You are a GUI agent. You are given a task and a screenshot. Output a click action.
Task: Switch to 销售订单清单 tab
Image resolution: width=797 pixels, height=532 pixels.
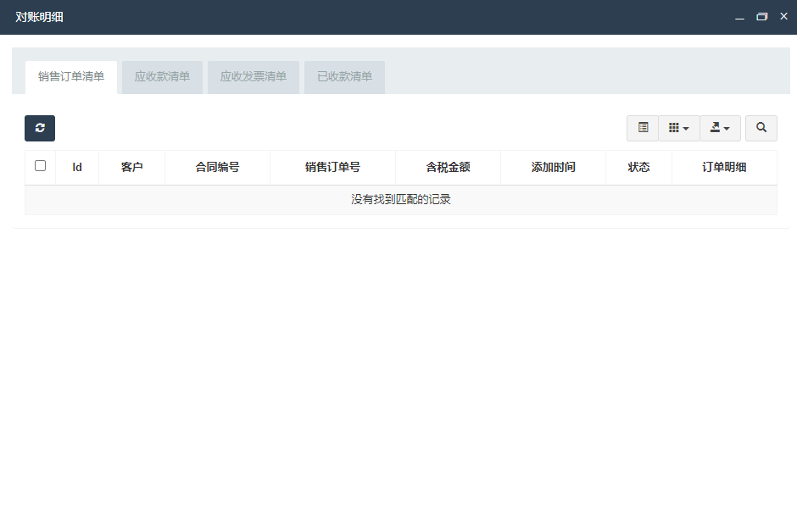[71, 77]
